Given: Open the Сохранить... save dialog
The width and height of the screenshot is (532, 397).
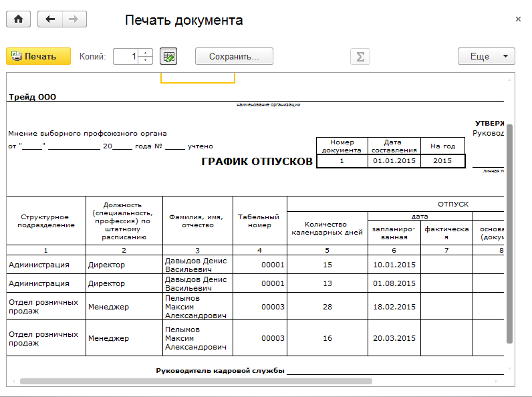Looking at the screenshot, I should [x=234, y=57].
